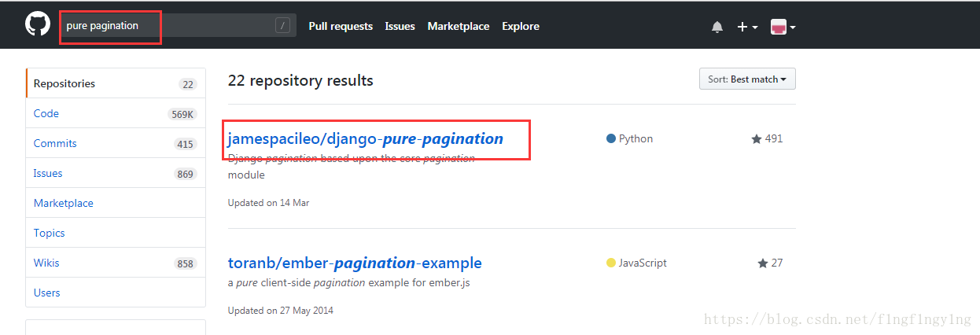
Task: Open the user avatar menu
Action: tap(782, 27)
